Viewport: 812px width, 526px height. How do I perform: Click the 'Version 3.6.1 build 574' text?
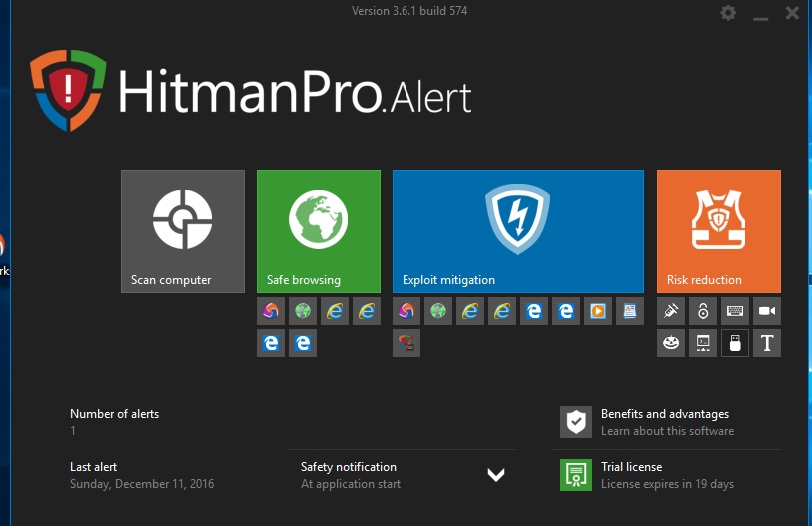[409, 11]
